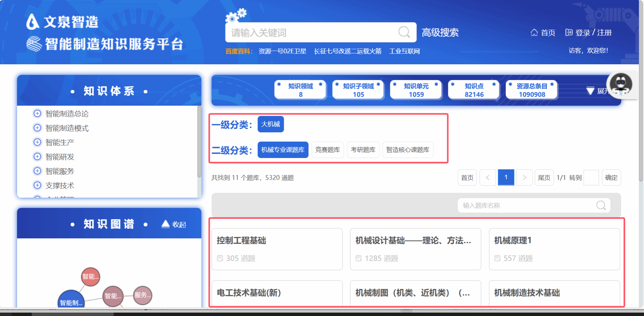Viewport: 644px width, 316px height.
Task: Select the 竞赛题库 category tab
Action: [x=327, y=150]
